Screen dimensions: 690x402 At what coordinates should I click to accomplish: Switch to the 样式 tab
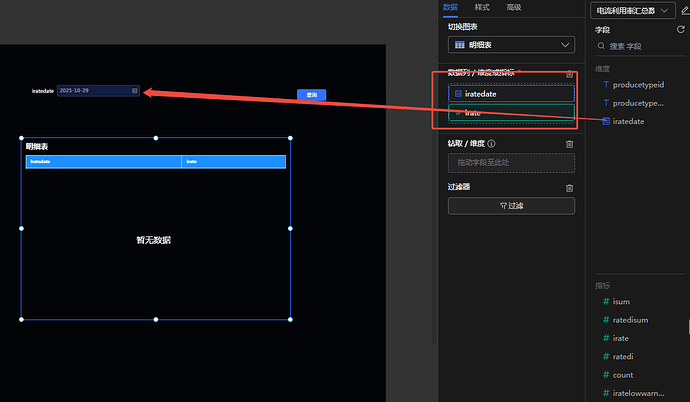point(482,8)
